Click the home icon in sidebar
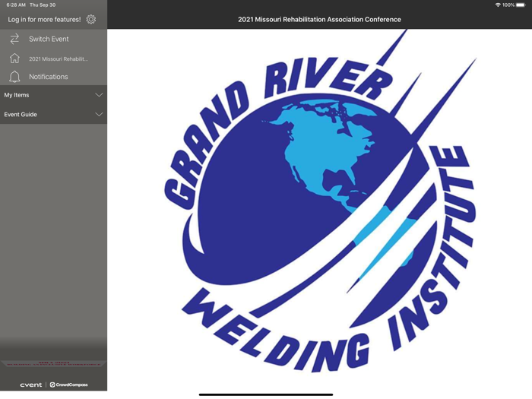The height and width of the screenshot is (399, 532). pyautogui.click(x=14, y=59)
